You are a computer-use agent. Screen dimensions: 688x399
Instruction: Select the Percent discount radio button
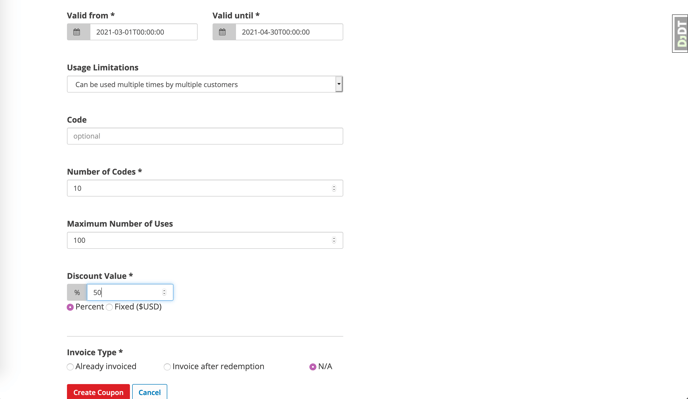[x=70, y=307]
